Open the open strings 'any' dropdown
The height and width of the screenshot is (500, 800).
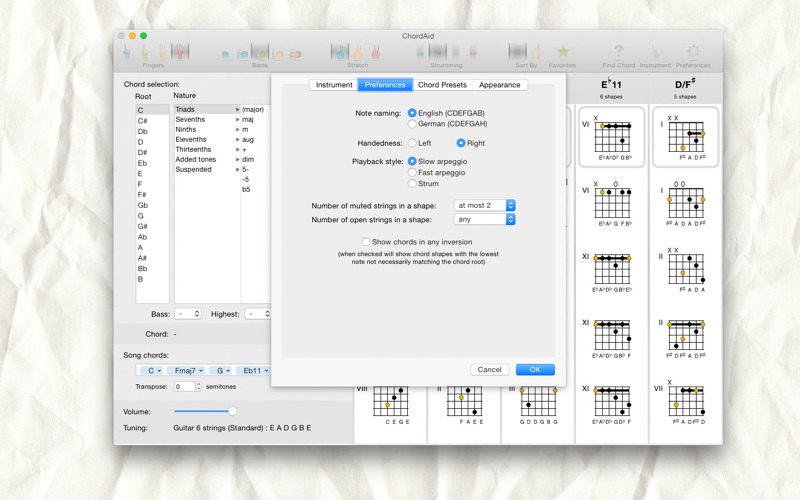tap(484, 219)
